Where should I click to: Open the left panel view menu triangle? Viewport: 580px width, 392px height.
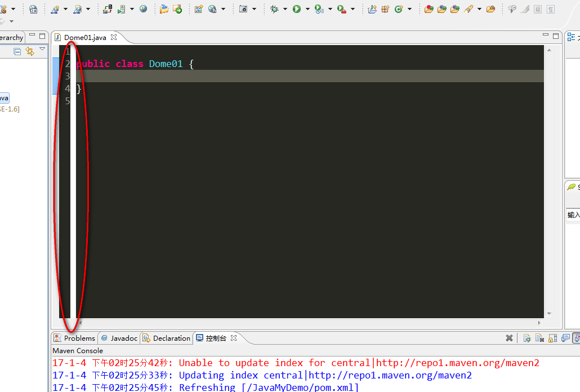tap(42, 49)
